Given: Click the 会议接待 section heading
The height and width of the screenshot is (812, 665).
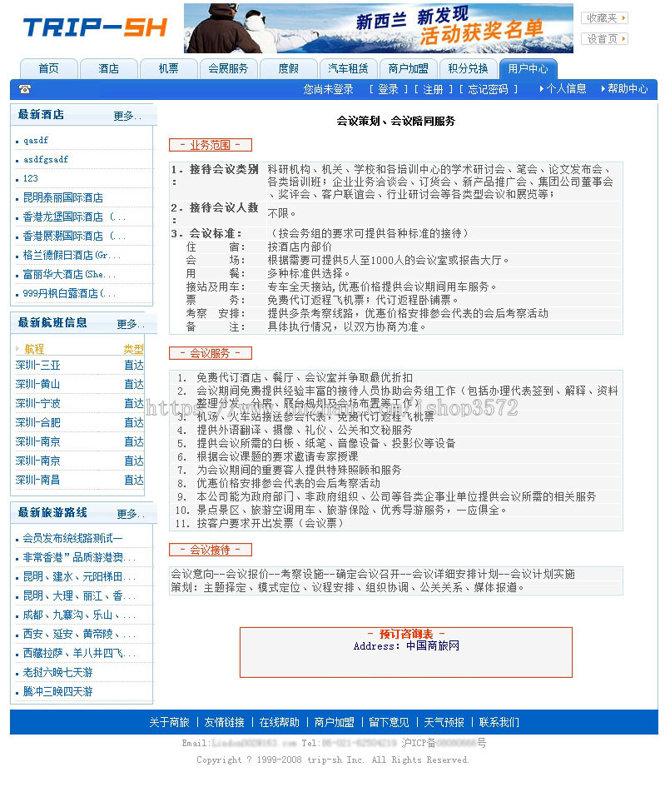Looking at the screenshot, I should (x=210, y=550).
